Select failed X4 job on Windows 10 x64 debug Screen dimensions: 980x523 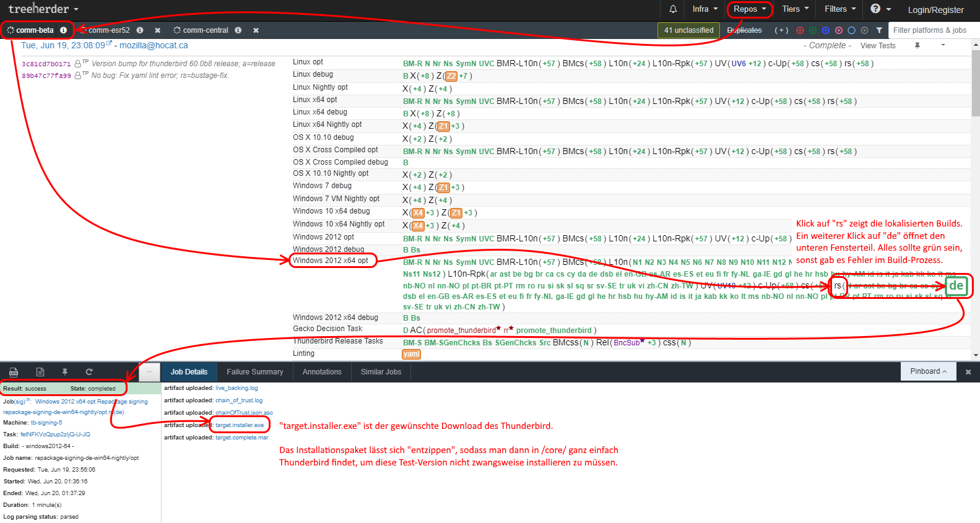click(418, 213)
